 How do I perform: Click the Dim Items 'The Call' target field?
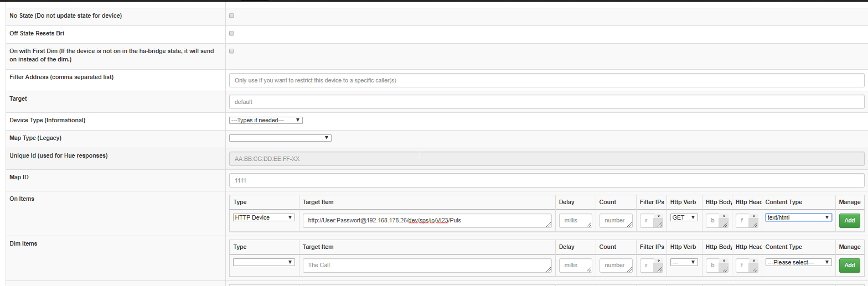[x=427, y=265]
